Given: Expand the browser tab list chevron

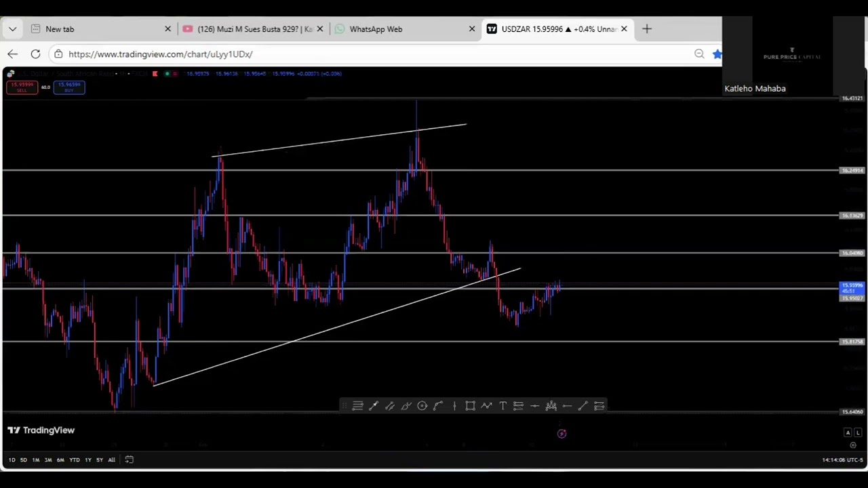Looking at the screenshot, I should click(12, 29).
